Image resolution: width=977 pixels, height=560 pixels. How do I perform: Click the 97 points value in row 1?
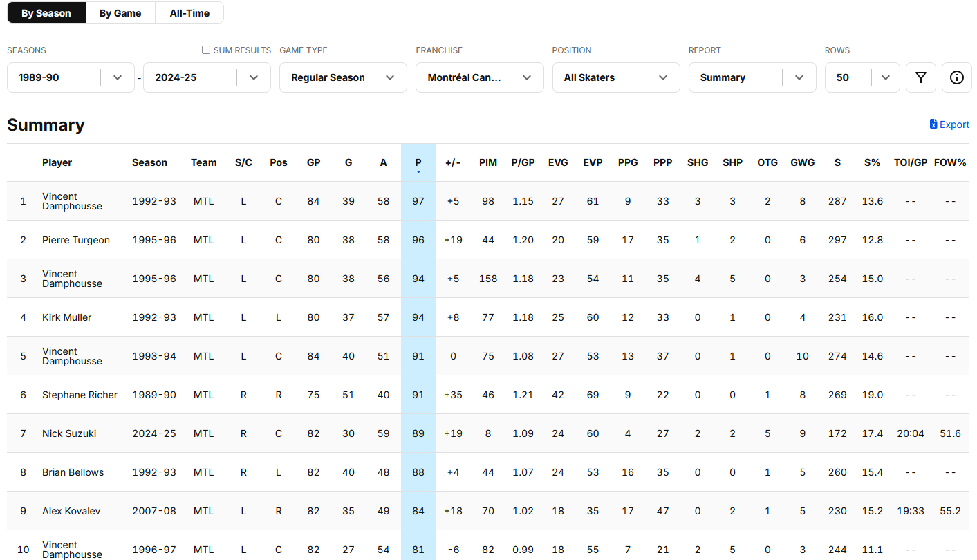(x=418, y=201)
